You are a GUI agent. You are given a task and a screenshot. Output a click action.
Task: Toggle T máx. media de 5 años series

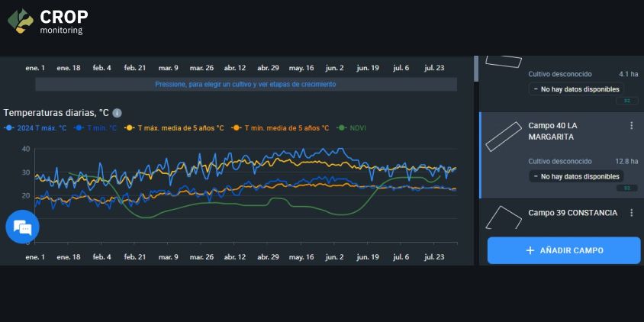174,128
